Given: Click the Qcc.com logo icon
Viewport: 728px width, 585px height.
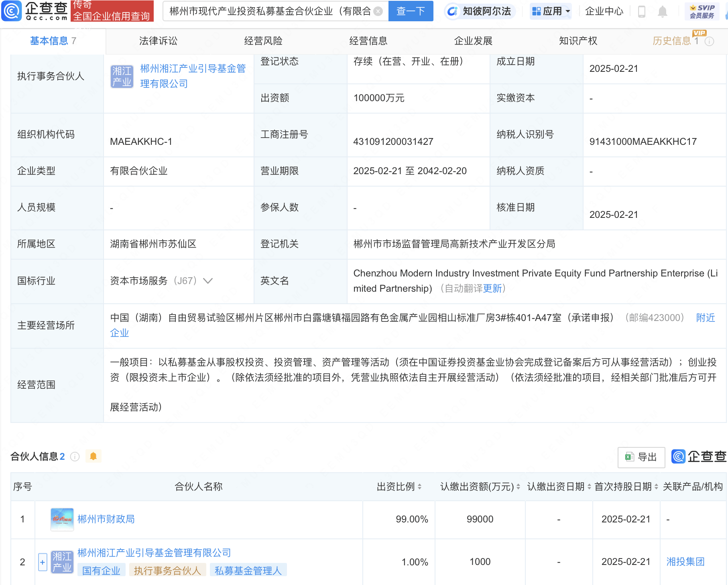Looking at the screenshot, I should tap(11, 10).
